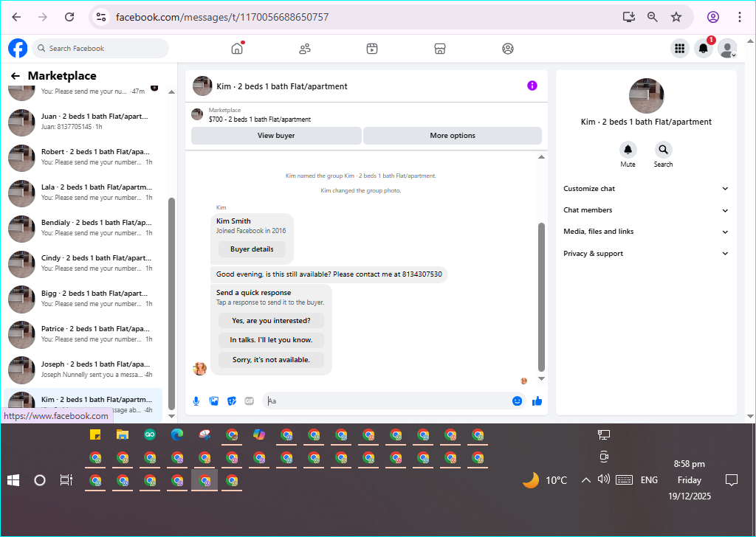Click the Facebook logo icon
Viewport: 756px width, 537px height.
point(18,48)
